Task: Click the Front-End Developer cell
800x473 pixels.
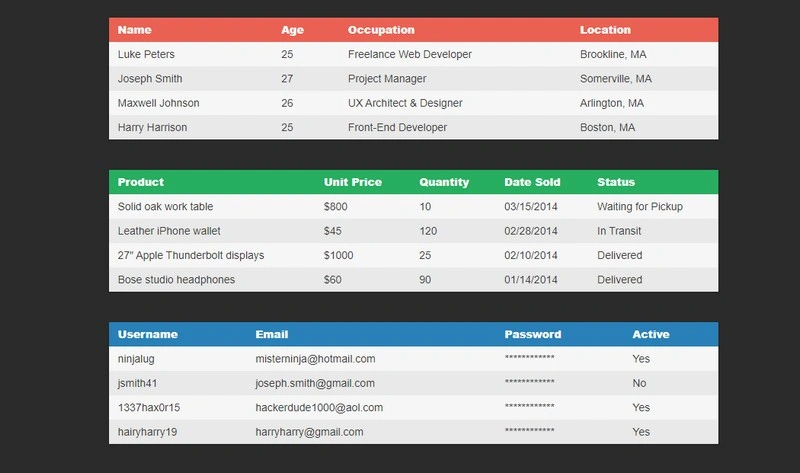Action: point(397,128)
